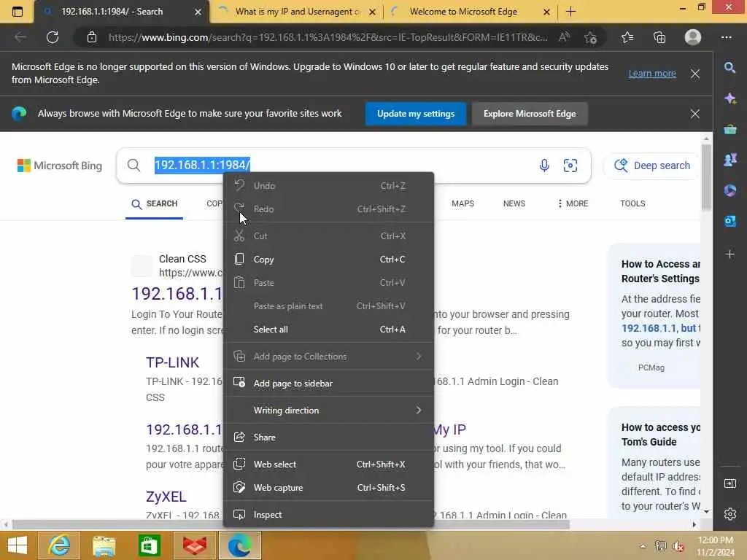Click the sidebar plus customize icon
The width and height of the screenshot is (747, 560).
(729, 254)
